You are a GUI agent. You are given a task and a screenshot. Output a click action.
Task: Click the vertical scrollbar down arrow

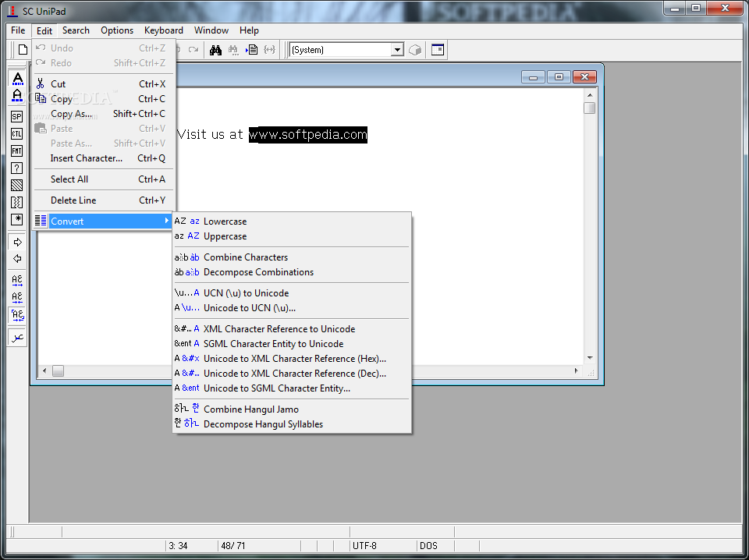coord(590,357)
